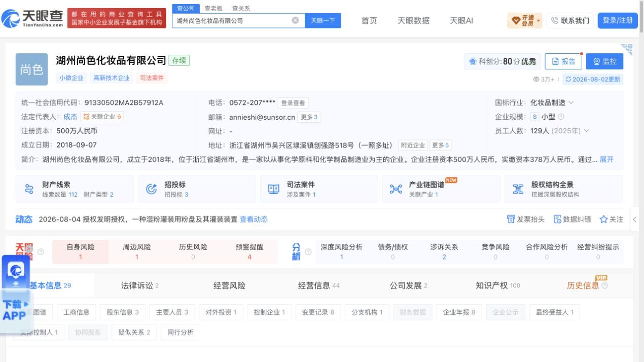Expand more emails with 更多3
Screen dimensions: 644x362
click(x=309, y=117)
